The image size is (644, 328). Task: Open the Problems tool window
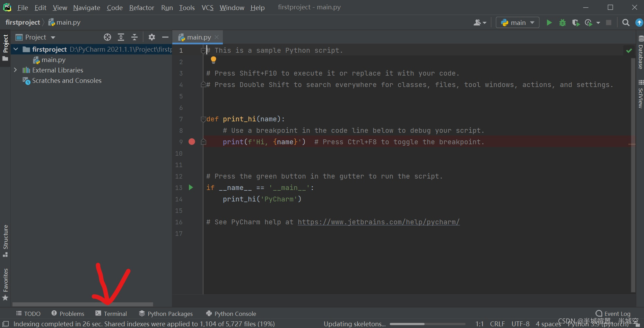(68, 313)
